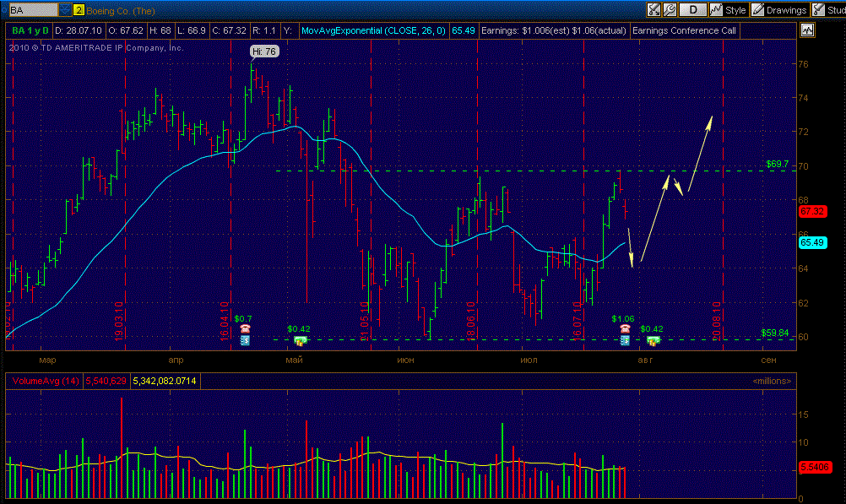Click the 5,342,082.0714 volume average value

(165, 381)
